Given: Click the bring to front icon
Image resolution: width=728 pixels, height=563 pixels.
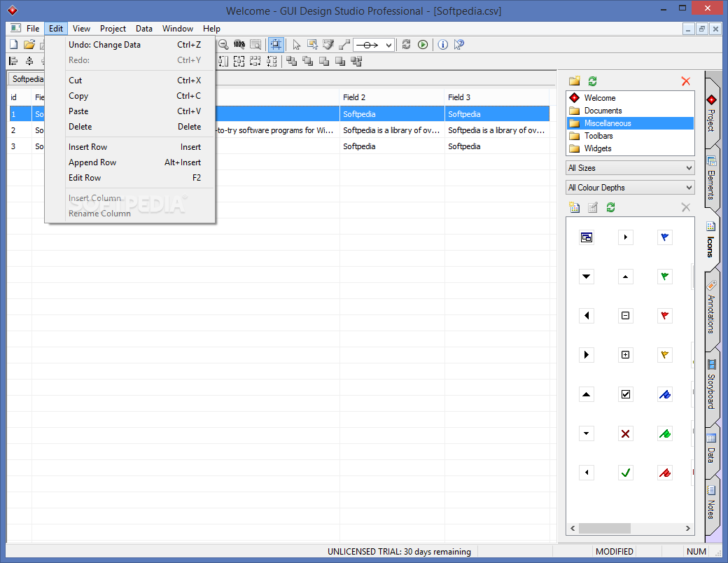Looking at the screenshot, I should (292, 61).
